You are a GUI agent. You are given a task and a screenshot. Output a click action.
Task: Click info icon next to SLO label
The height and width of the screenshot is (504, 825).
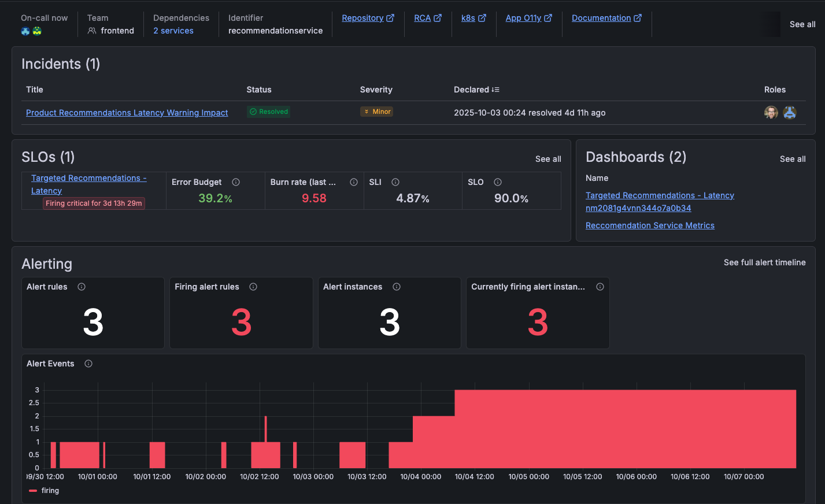click(498, 182)
